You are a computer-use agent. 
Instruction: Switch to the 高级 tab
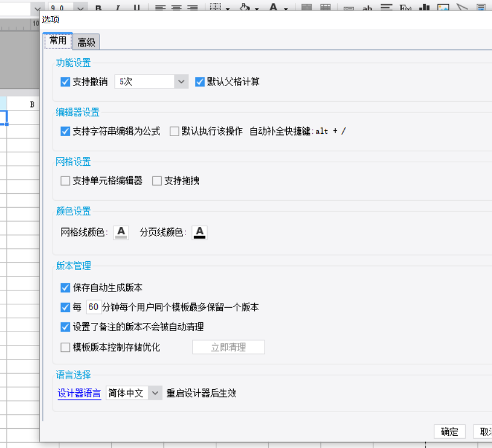[86, 42]
